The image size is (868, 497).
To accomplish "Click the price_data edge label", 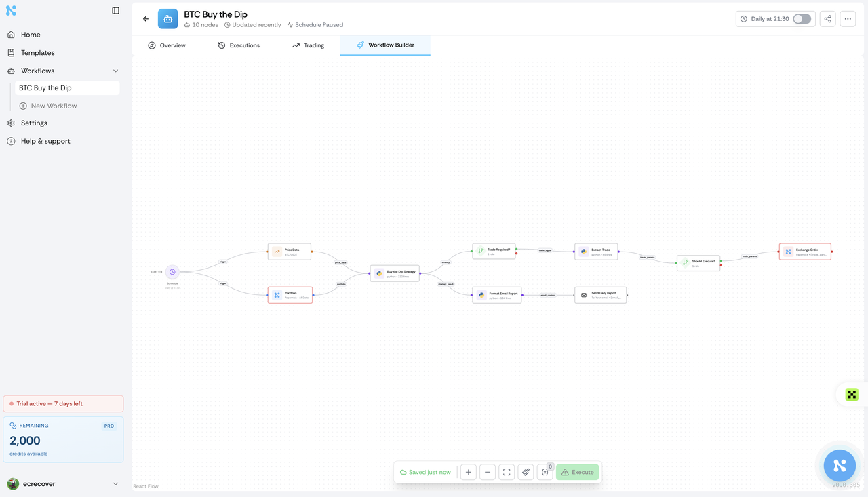I will [340, 262].
